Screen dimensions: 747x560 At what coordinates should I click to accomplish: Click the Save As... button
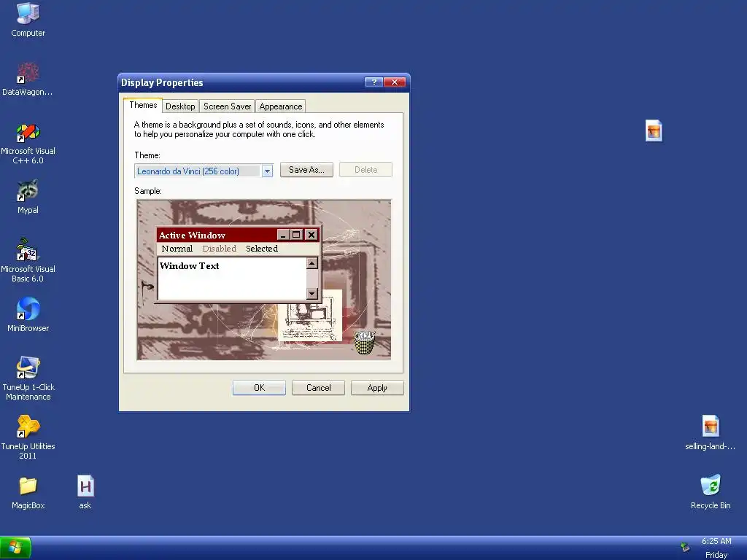pos(306,170)
